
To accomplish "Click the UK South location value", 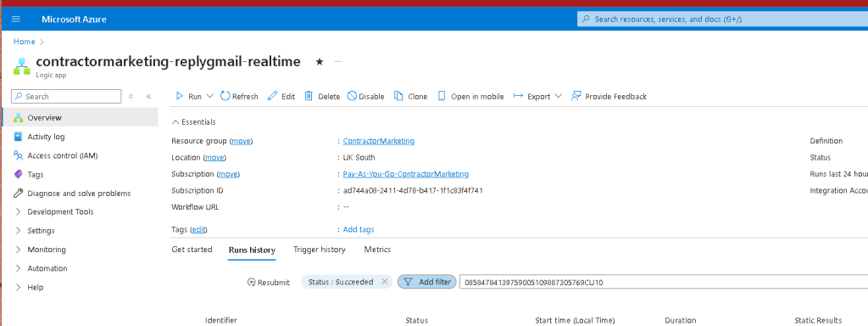I will coord(359,157).
